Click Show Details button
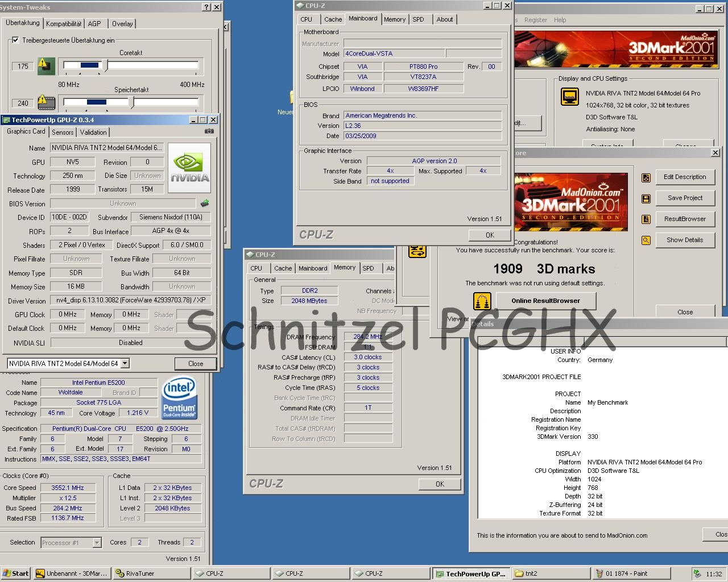 pos(685,240)
